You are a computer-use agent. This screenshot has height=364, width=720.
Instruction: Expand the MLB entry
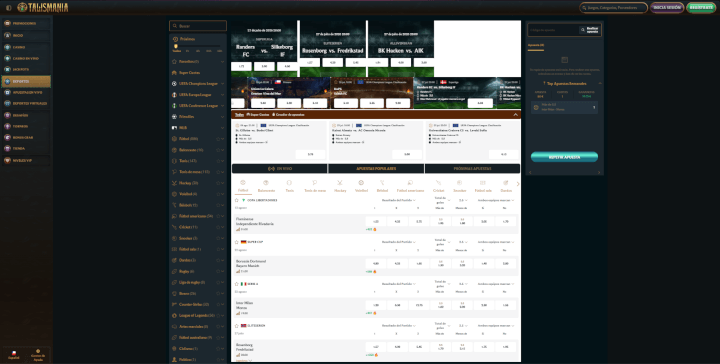click(x=223, y=128)
